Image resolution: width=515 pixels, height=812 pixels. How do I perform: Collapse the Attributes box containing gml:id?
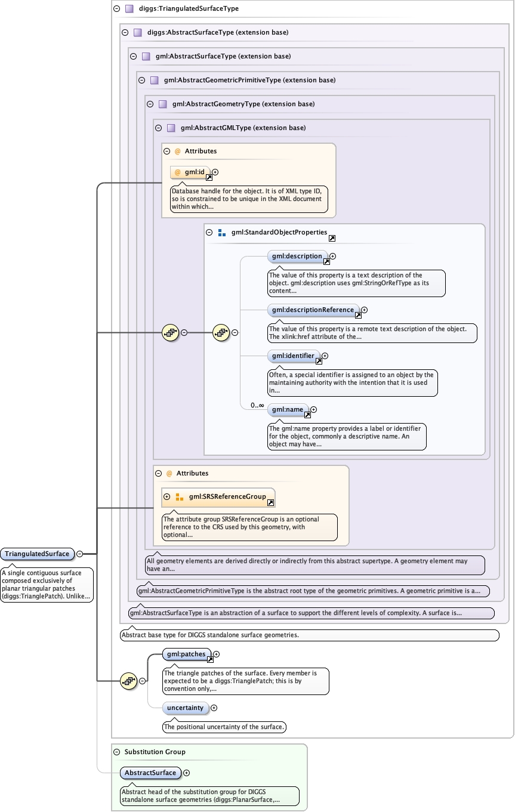point(166,152)
